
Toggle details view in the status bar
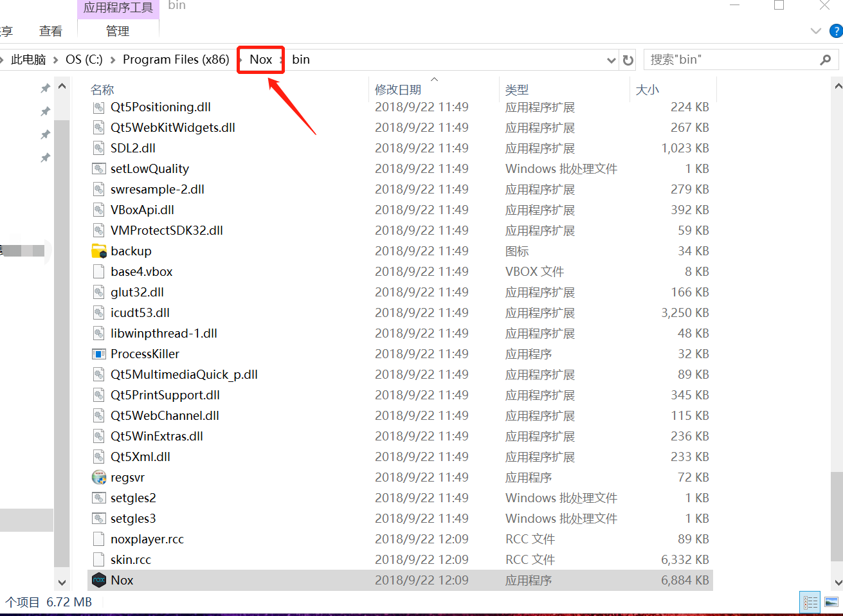pos(810,602)
